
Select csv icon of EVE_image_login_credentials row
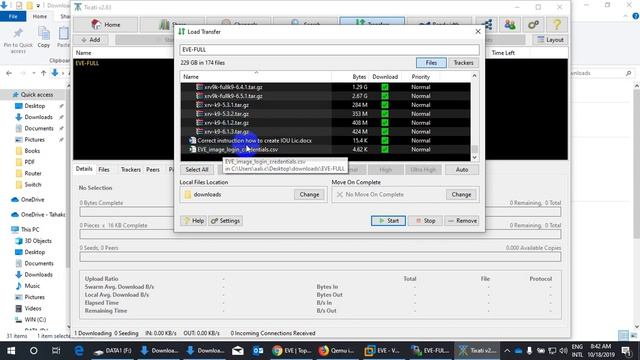(192, 149)
